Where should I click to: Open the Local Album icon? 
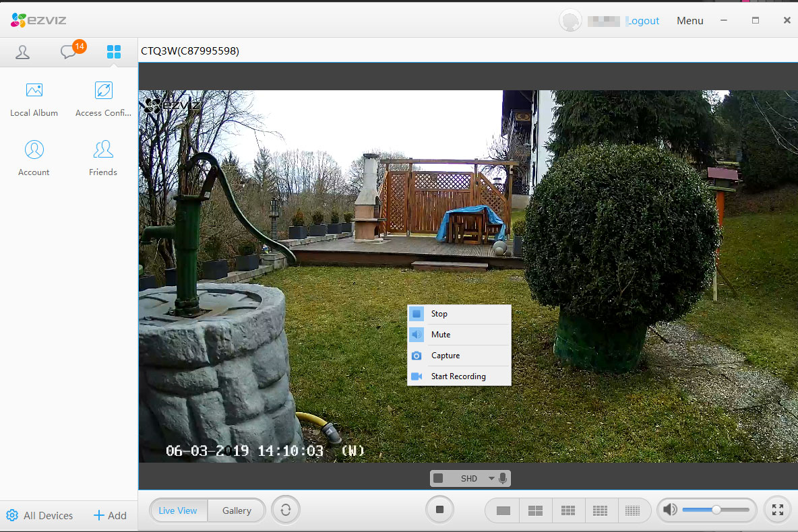click(x=34, y=91)
